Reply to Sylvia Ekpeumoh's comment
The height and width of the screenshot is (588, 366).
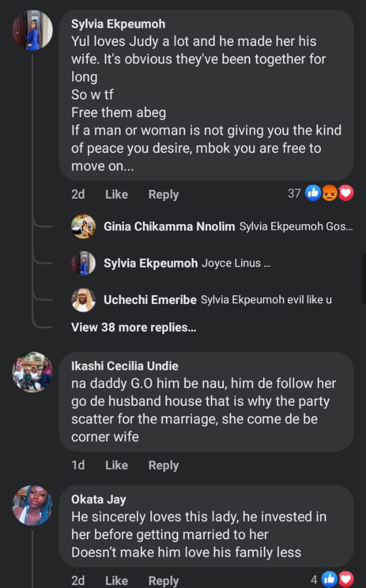(163, 194)
